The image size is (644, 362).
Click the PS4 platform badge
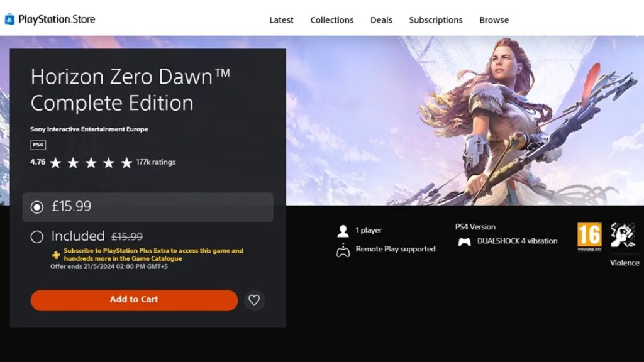click(38, 145)
